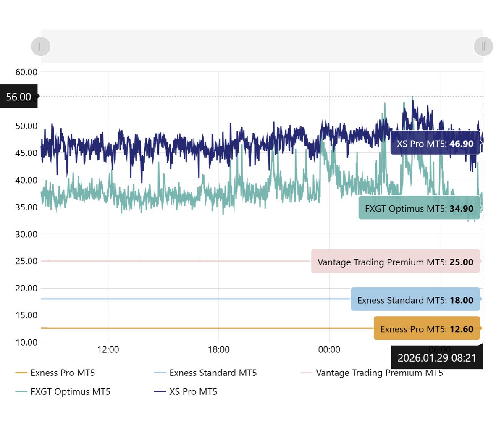Click the 10.00 y-axis label
This screenshot has width=504, height=425.
tap(26, 342)
